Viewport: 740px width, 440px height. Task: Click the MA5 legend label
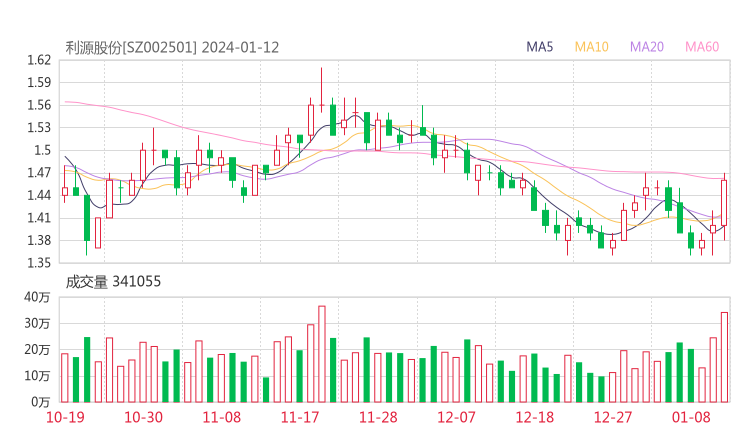click(539, 47)
